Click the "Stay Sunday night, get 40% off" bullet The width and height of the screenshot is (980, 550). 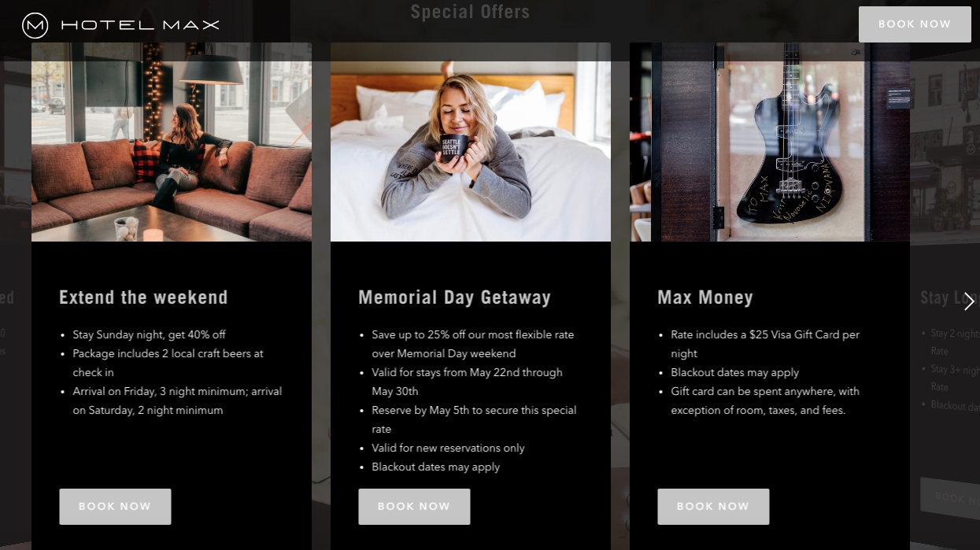click(150, 335)
